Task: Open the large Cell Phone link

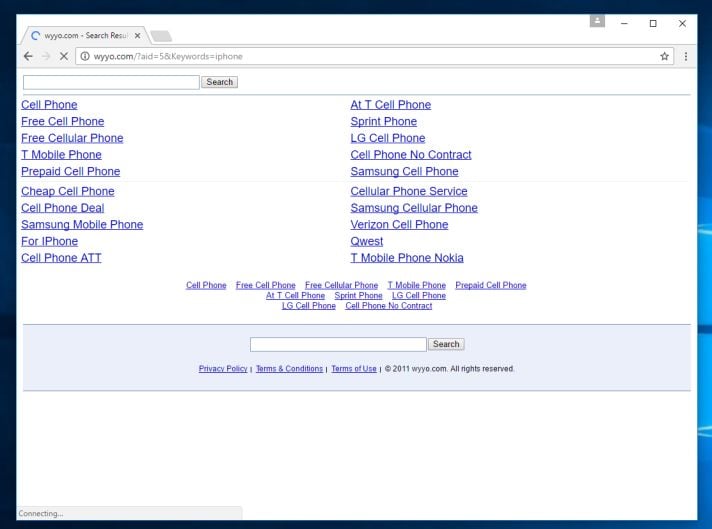Action: tap(49, 105)
